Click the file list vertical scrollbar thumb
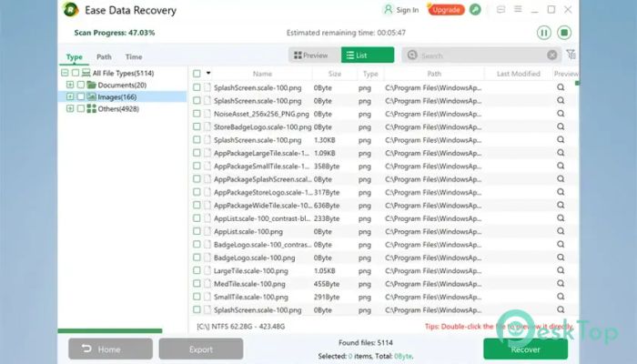Screen dimensions: 637x364 pos(577,83)
